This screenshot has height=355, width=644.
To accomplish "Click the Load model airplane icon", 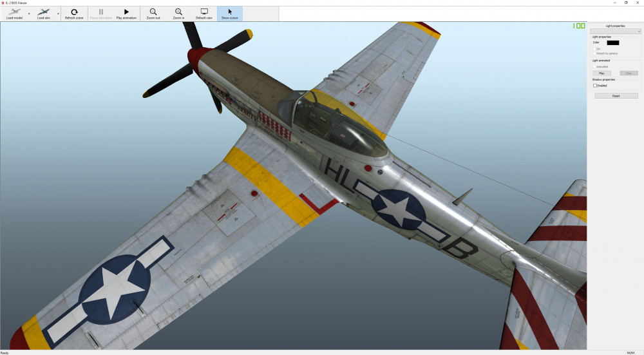I will (14, 12).
